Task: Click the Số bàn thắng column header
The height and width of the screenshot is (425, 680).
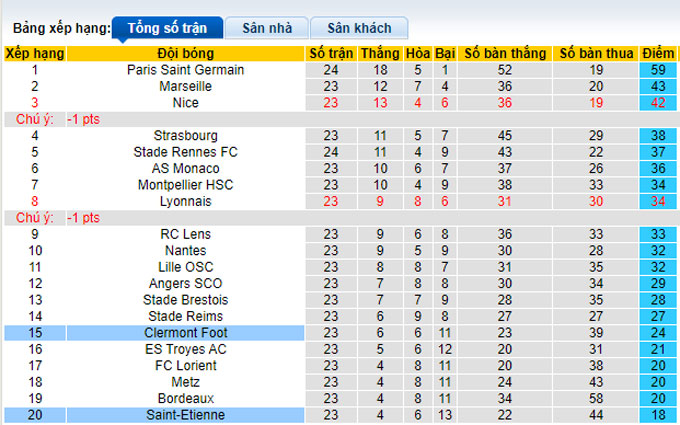Action: 503,53
